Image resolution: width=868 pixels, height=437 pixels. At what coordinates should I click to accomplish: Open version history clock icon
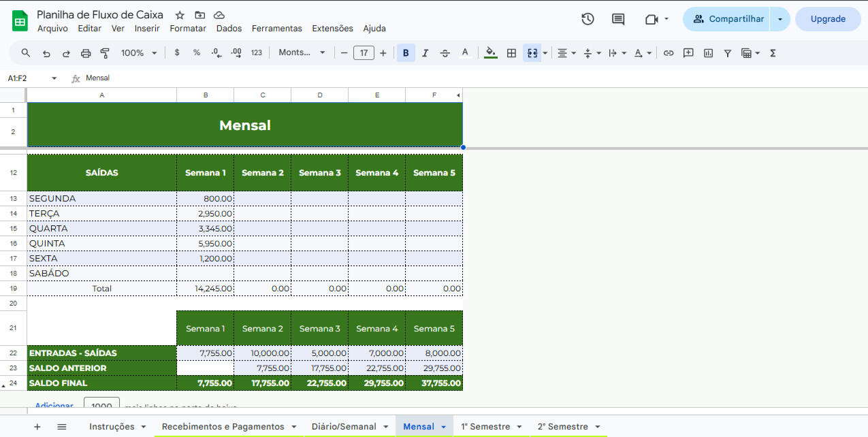[588, 19]
